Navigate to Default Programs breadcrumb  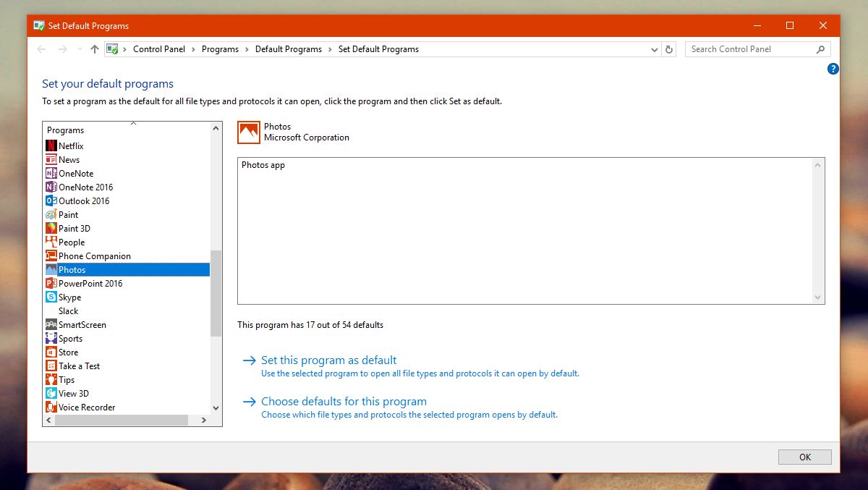tap(289, 49)
